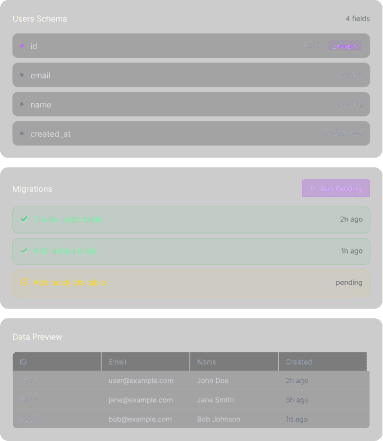Click the 4 fields count label
Viewport: 383px width, 441px height.
click(358, 19)
